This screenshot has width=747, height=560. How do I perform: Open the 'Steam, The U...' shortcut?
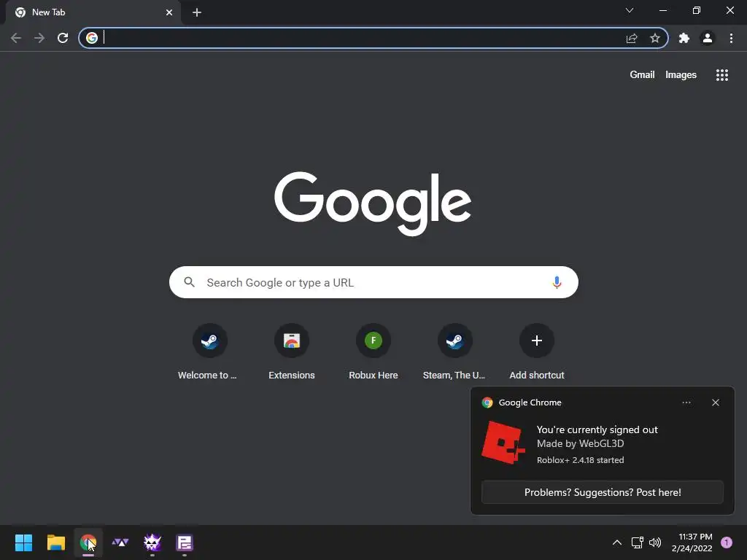pyautogui.click(x=454, y=351)
